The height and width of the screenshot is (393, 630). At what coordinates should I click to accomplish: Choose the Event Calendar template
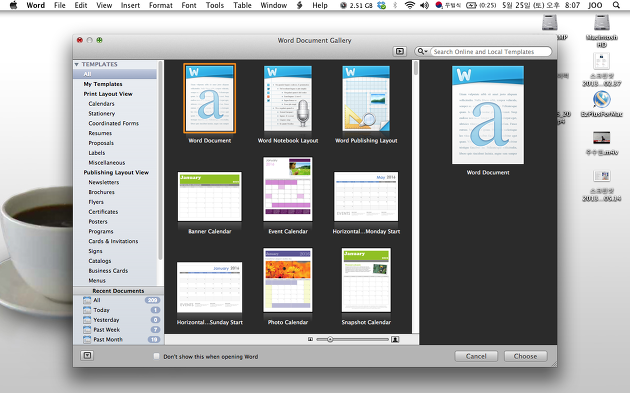pyautogui.click(x=288, y=189)
